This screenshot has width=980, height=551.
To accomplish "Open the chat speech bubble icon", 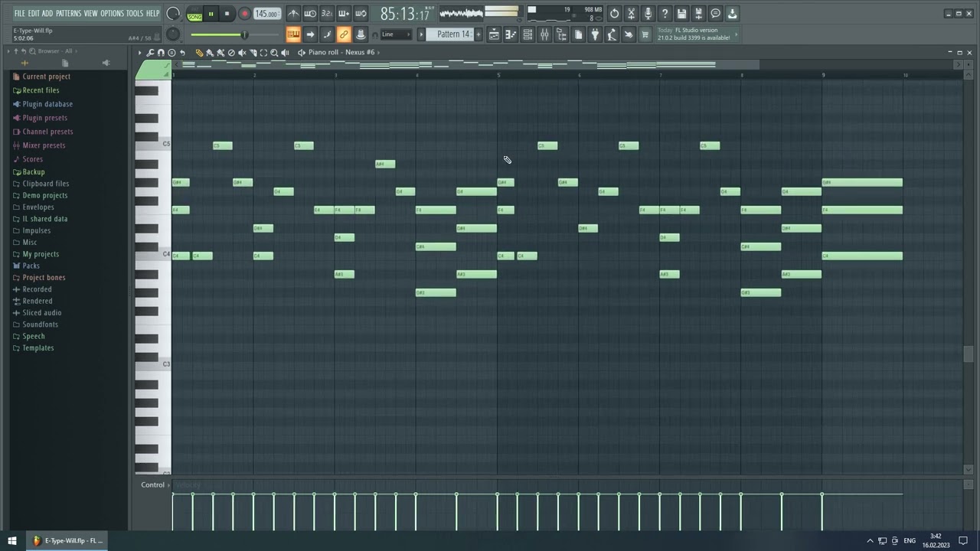I will [x=715, y=13].
